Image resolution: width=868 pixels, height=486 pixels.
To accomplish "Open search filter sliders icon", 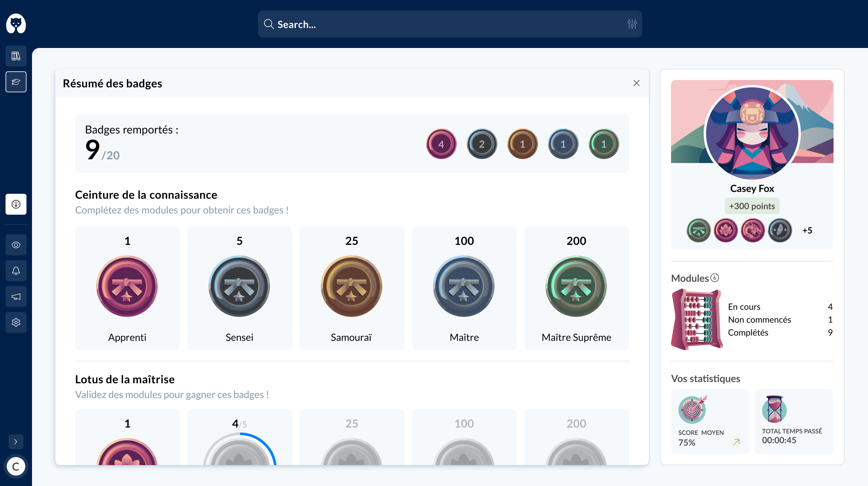I will pos(632,24).
